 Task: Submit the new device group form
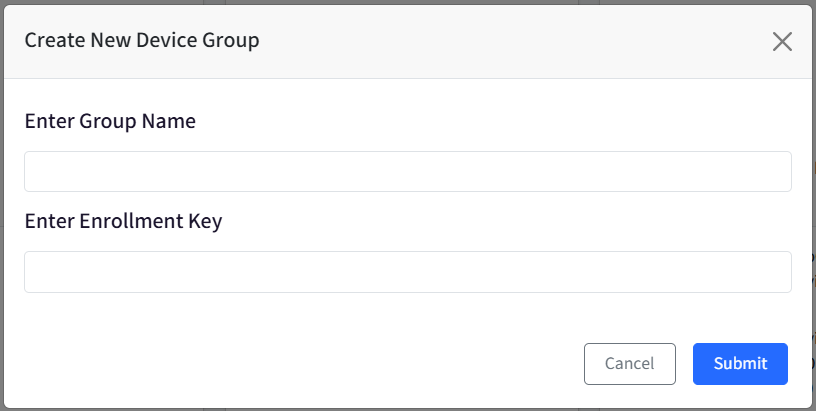[740, 364]
